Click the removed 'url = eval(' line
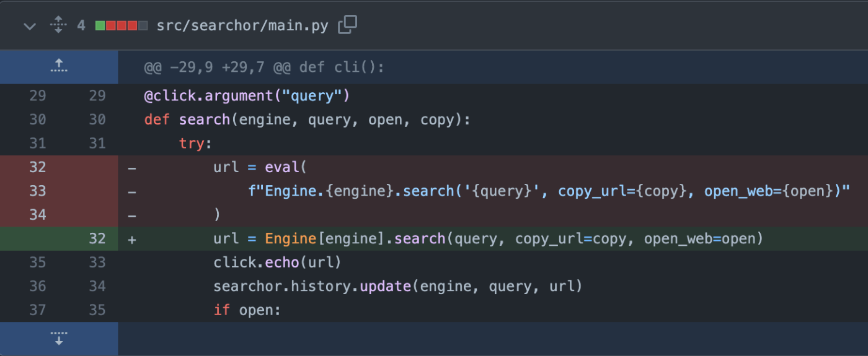The height and width of the screenshot is (356, 868). (260, 167)
